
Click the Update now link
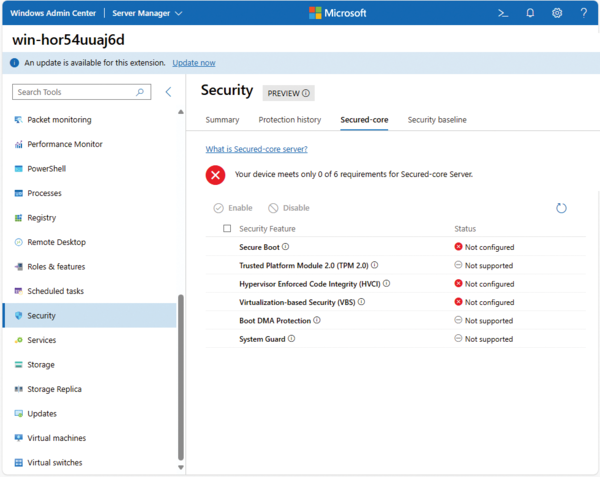point(193,62)
